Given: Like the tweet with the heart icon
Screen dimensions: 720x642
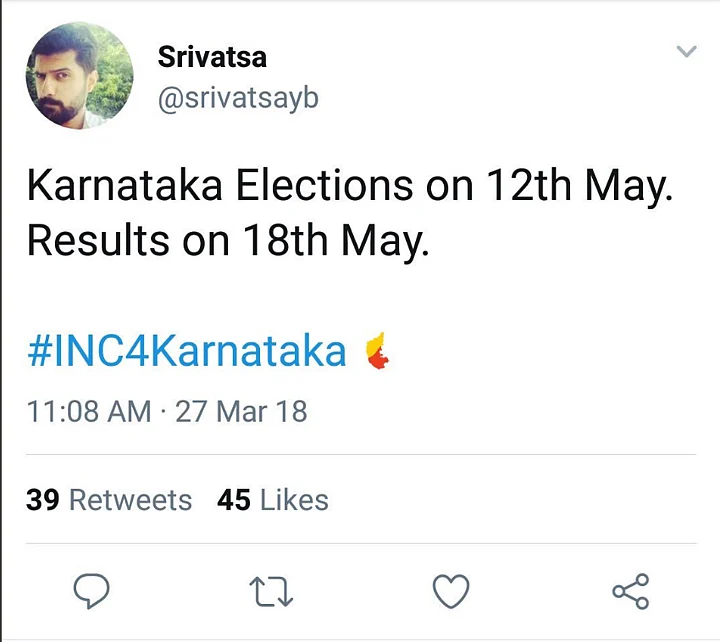Looking at the screenshot, I should (451, 591).
